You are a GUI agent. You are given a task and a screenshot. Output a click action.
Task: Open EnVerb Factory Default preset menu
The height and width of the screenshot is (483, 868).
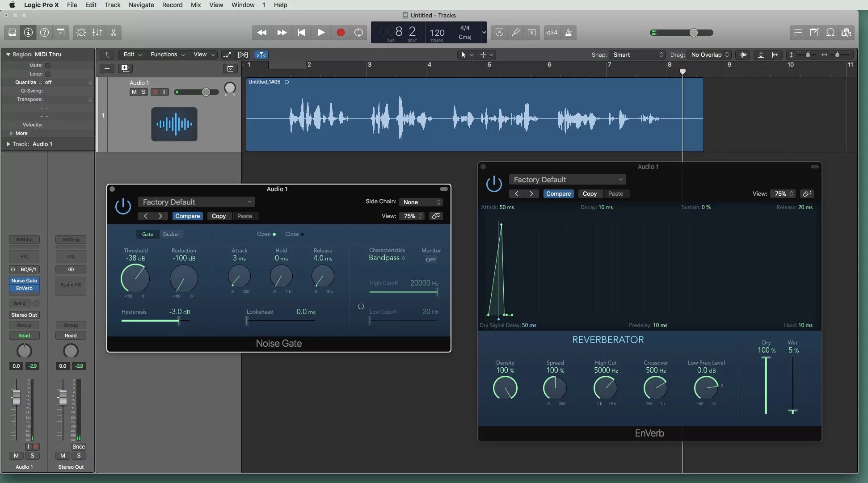(x=567, y=180)
